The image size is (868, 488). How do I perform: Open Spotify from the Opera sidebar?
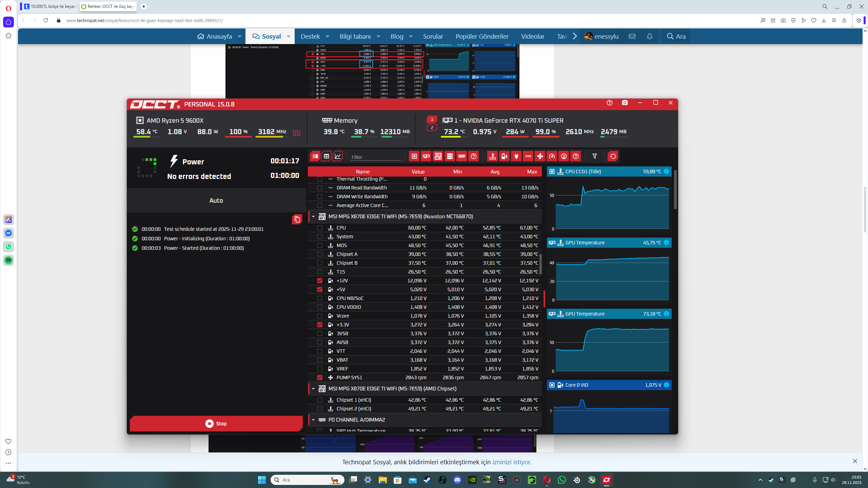tap(8, 260)
